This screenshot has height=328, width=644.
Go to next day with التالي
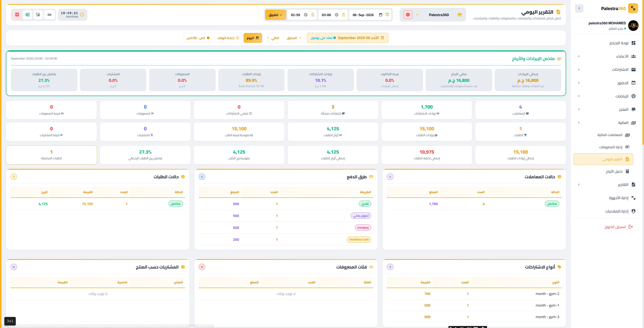[273, 38]
